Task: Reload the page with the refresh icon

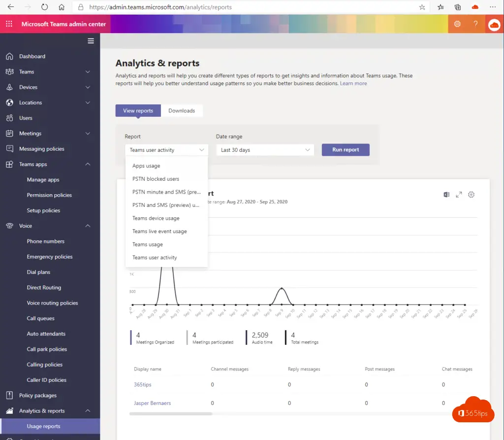Action: point(44,7)
